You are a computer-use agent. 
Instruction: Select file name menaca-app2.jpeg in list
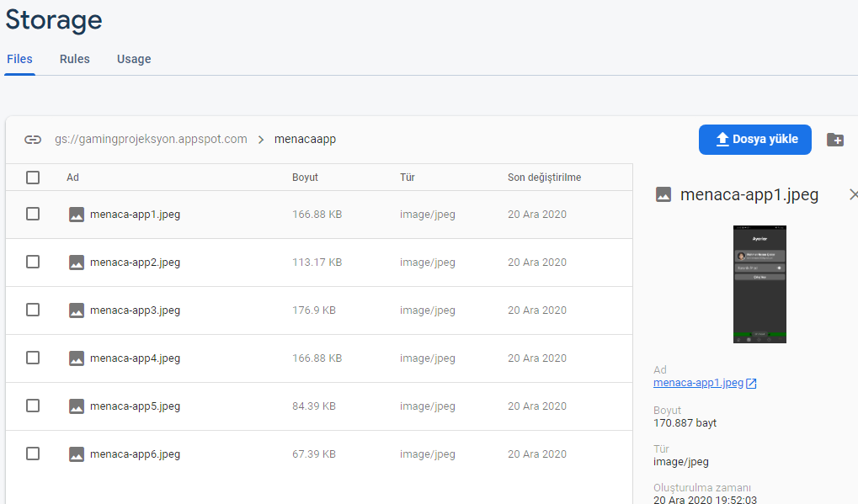136,263
